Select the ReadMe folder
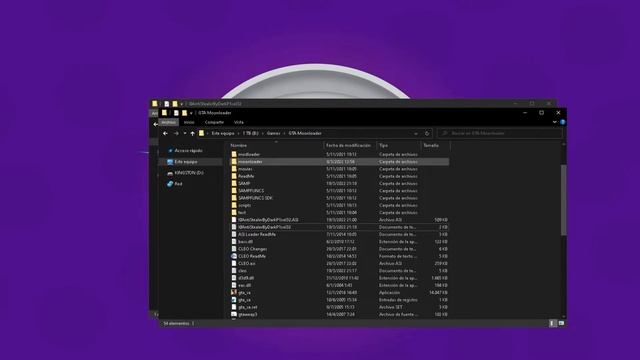 pyautogui.click(x=340, y=176)
